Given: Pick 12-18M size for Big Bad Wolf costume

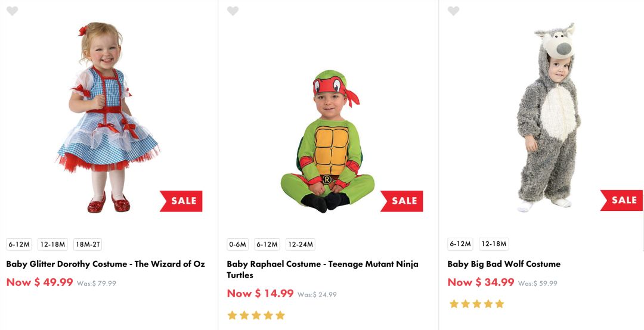Looking at the screenshot, I should tap(494, 244).
